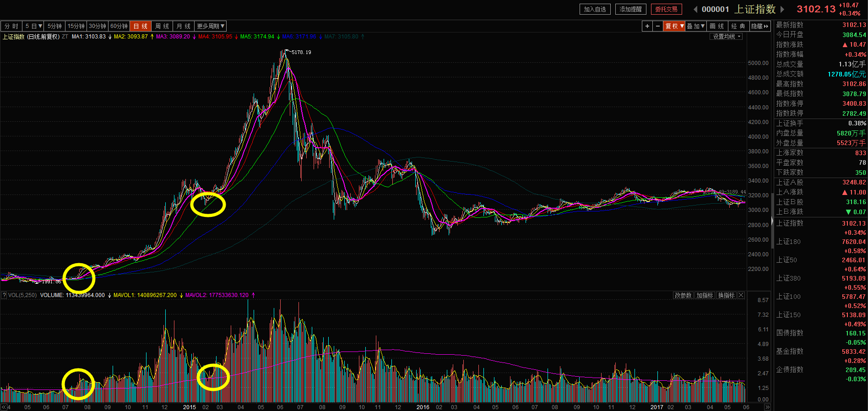This screenshot has width=868, height=411.
Task: Select the 日线 daily chart tab
Action: [141, 26]
